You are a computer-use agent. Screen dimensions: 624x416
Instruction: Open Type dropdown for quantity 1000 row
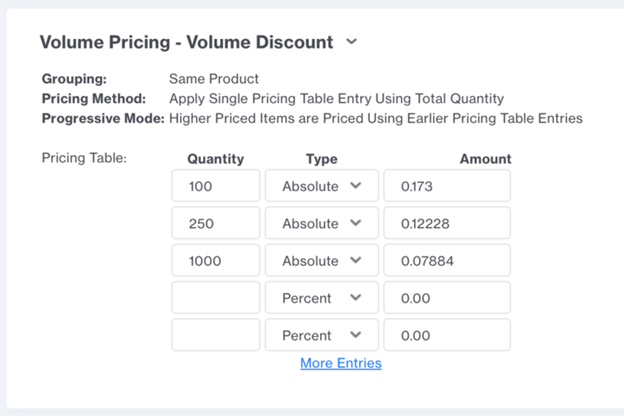pos(322,260)
